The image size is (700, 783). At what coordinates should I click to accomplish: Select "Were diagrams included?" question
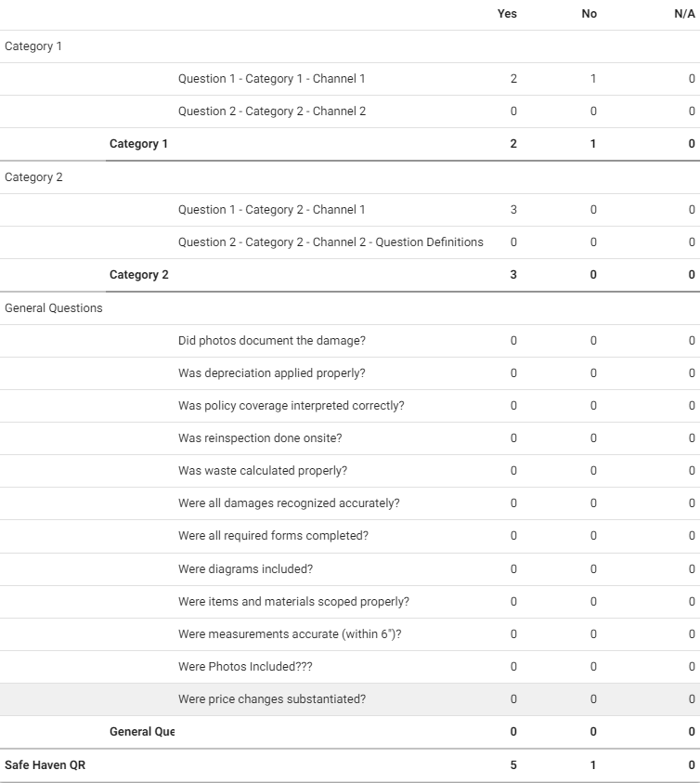[245, 569]
